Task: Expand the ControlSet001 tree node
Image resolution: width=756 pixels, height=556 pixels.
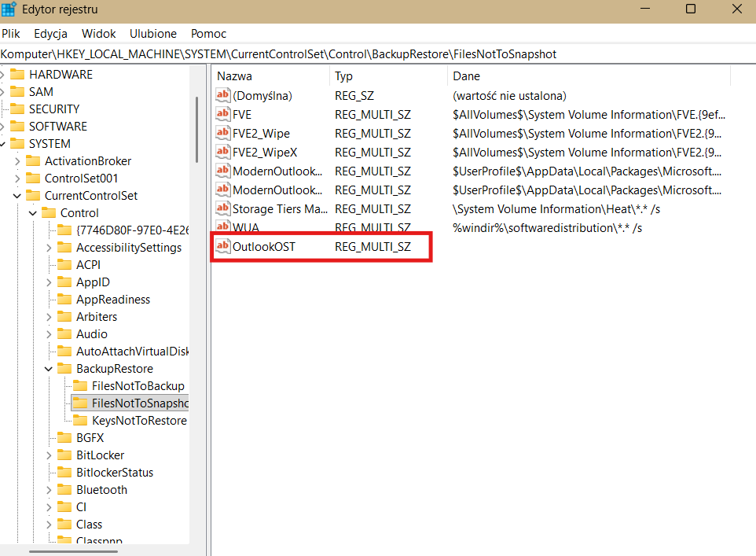Action: click(17, 179)
